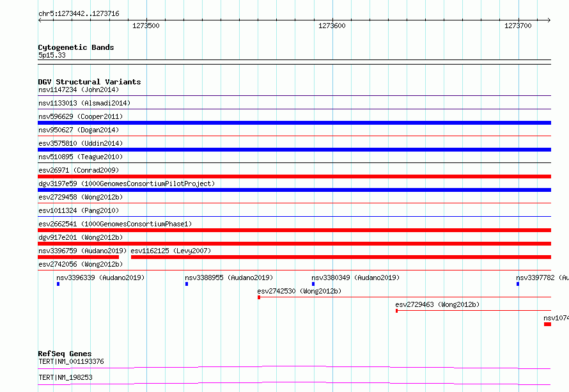Click the nsv596629 (Cooper2011) label
The width and height of the screenshot is (569, 392).
81,116
